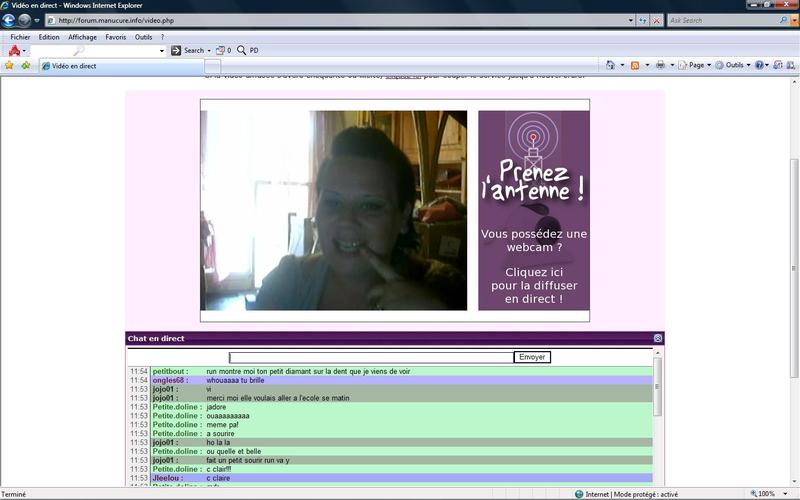This screenshot has height=500, width=800.
Task: Open the Page dropdown menu
Action: 695,66
